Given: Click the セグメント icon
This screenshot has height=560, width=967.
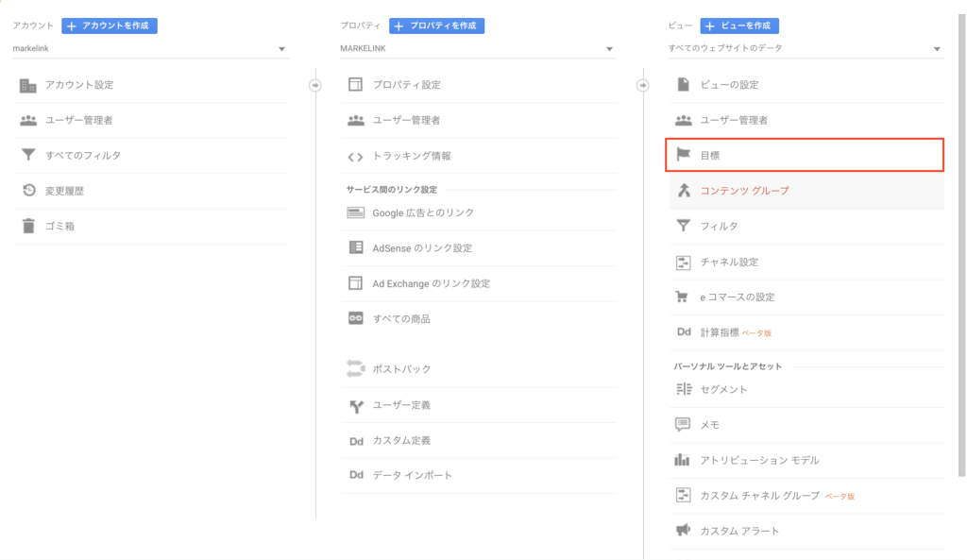Looking at the screenshot, I should [684, 388].
